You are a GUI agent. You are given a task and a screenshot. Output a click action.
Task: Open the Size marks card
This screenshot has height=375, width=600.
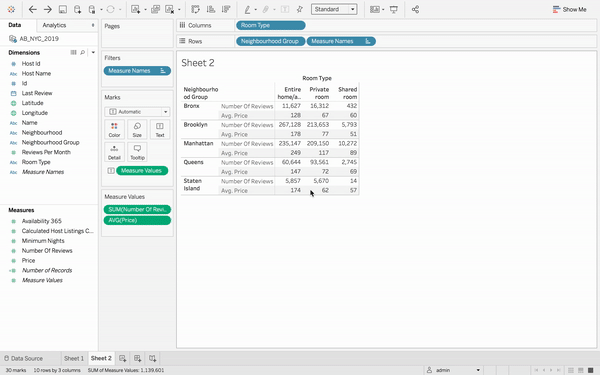(137, 130)
